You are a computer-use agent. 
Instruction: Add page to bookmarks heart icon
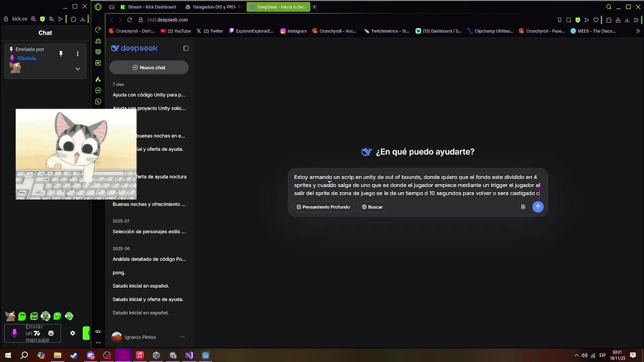tap(596, 20)
